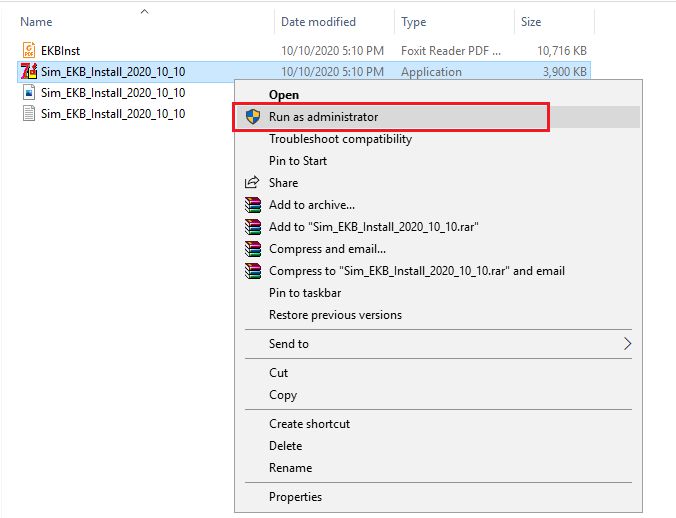Choose Create shortcut in context menu
The image size is (676, 518).
click(x=309, y=424)
